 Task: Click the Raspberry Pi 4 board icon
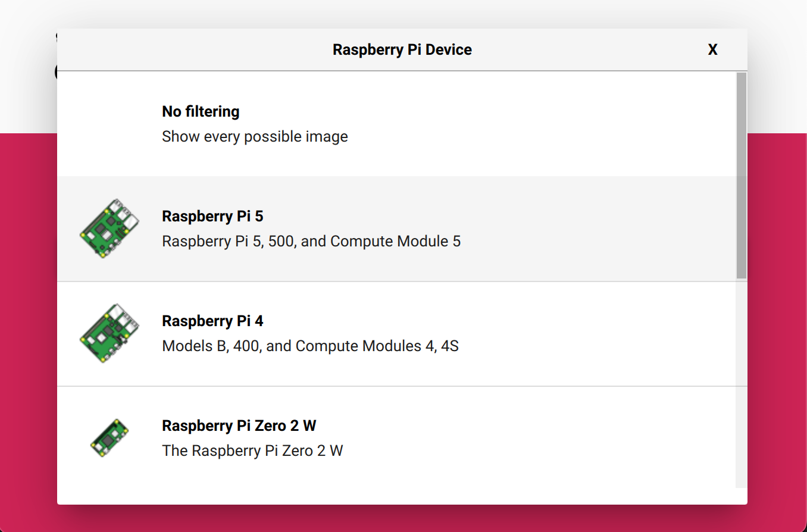pos(110,333)
